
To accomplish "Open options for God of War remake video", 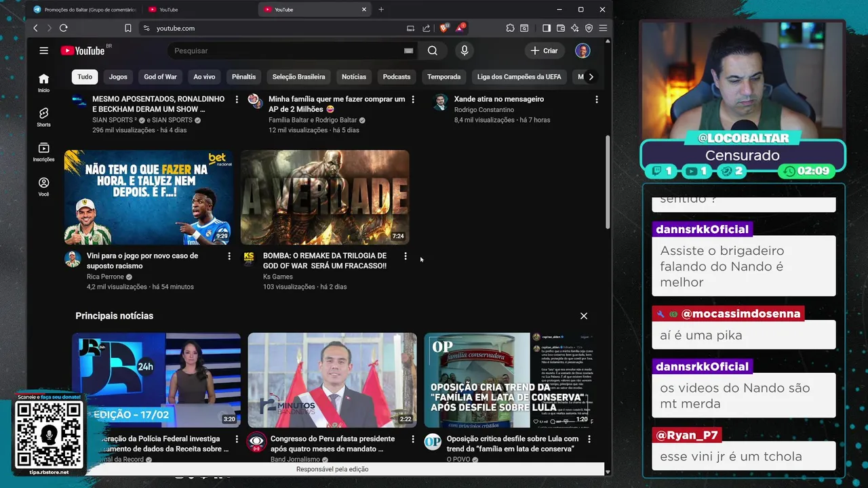I will pos(406,256).
